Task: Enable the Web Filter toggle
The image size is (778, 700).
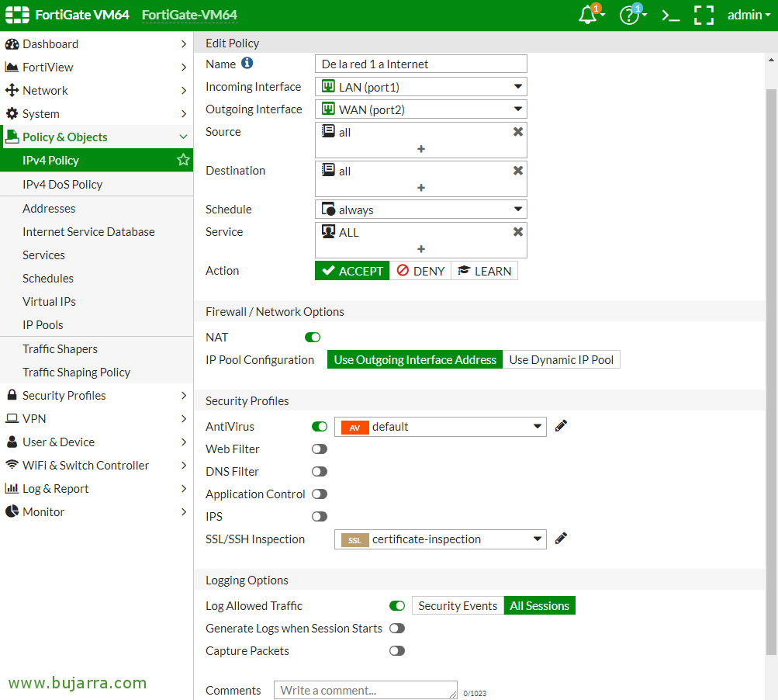Action: [319, 449]
